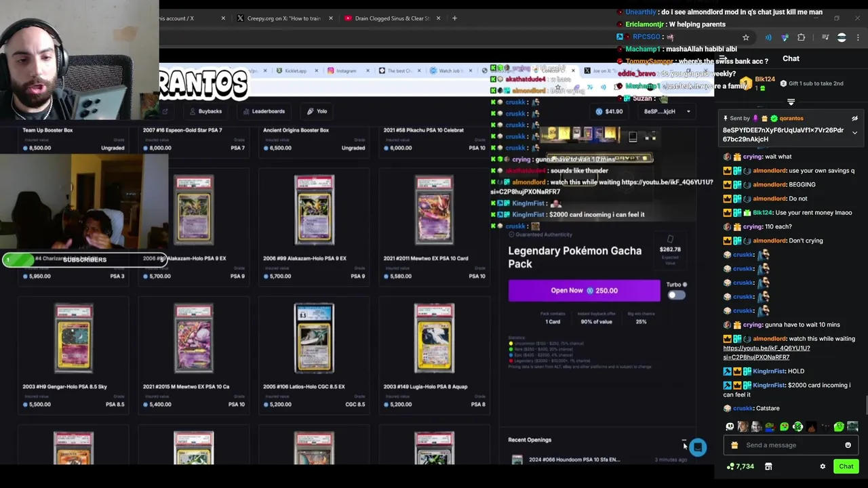Open the Buybacks page

(x=205, y=111)
